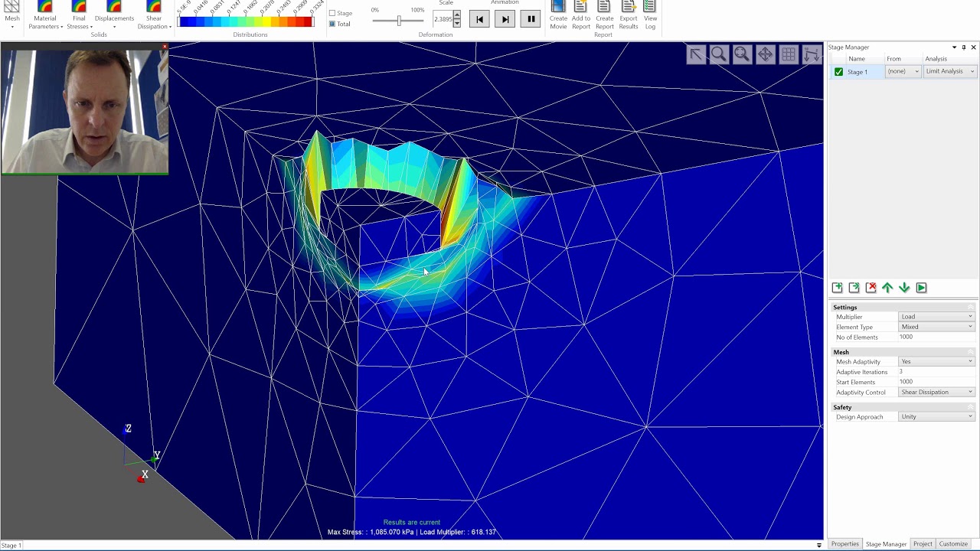Edit the No of Elements field

(x=937, y=337)
